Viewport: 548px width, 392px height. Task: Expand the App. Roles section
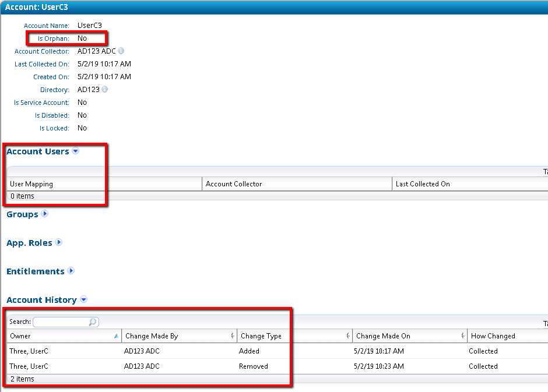(x=59, y=242)
